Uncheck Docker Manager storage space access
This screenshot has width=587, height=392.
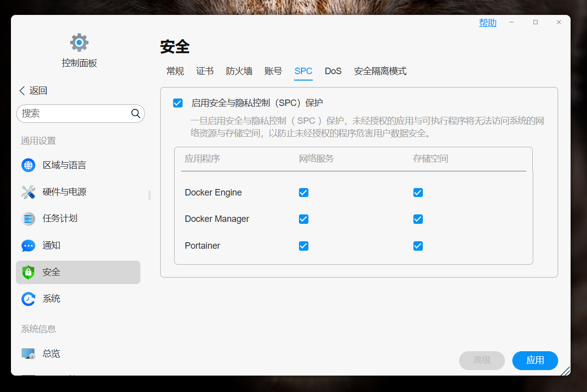418,219
